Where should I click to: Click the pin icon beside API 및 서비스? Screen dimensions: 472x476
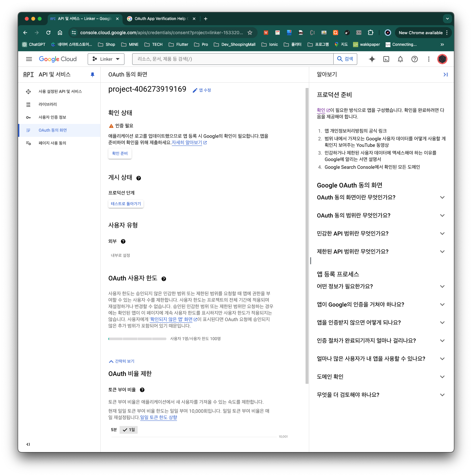[93, 75]
